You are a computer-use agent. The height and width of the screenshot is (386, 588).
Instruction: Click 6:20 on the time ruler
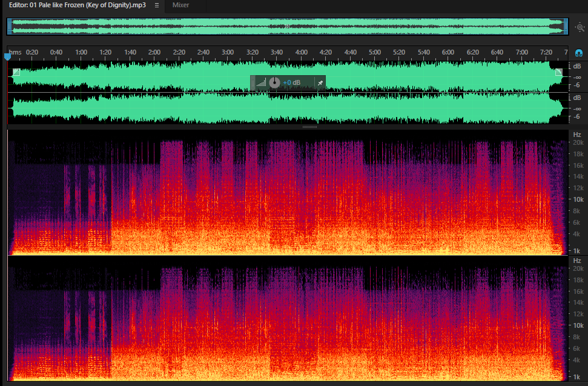pyautogui.click(x=472, y=52)
